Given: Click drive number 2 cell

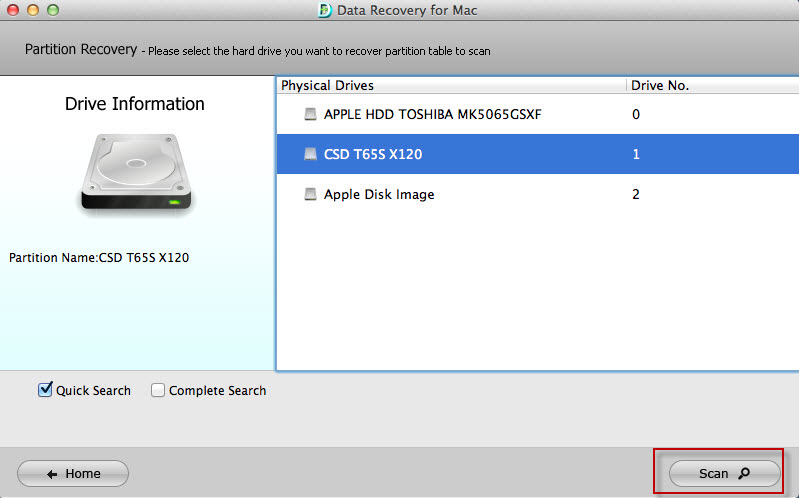Looking at the screenshot, I should coord(636,194).
